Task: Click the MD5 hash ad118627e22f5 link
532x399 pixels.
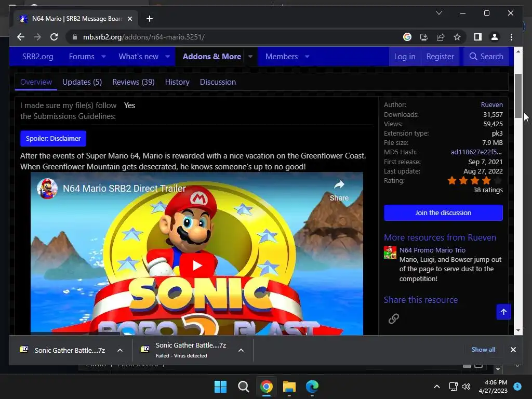Action: tap(476, 152)
